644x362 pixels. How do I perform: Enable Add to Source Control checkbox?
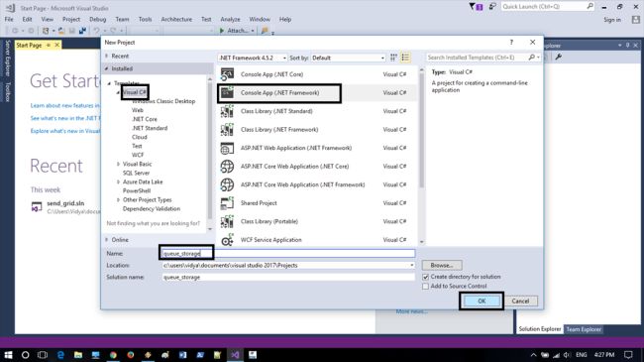click(425, 286)
